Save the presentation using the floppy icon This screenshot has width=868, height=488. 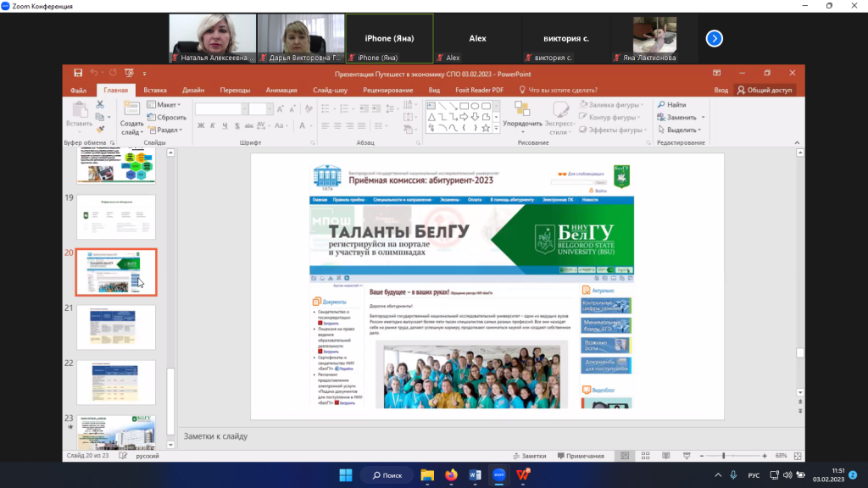[78, 73]
